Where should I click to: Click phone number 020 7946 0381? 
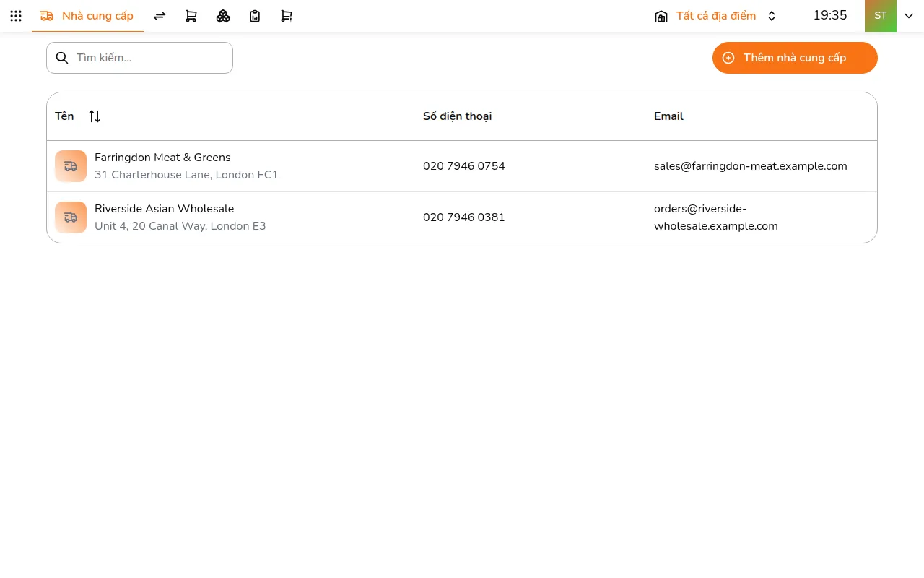(x=464, y=217)
